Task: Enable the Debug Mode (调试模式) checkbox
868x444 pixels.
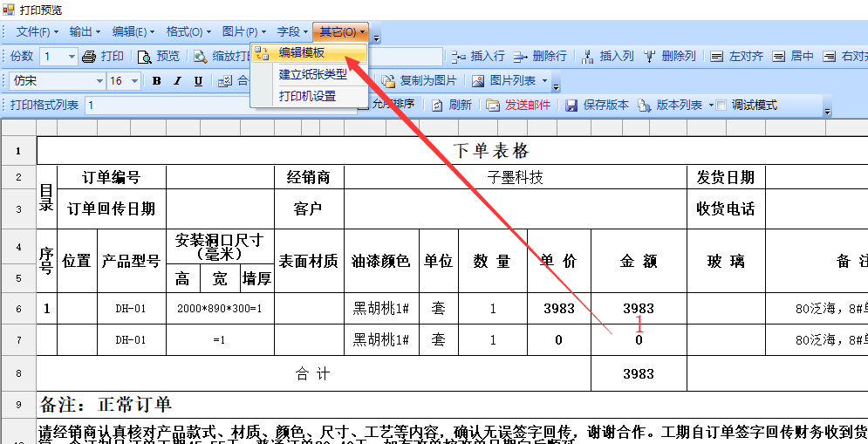Action: (721, 106)
